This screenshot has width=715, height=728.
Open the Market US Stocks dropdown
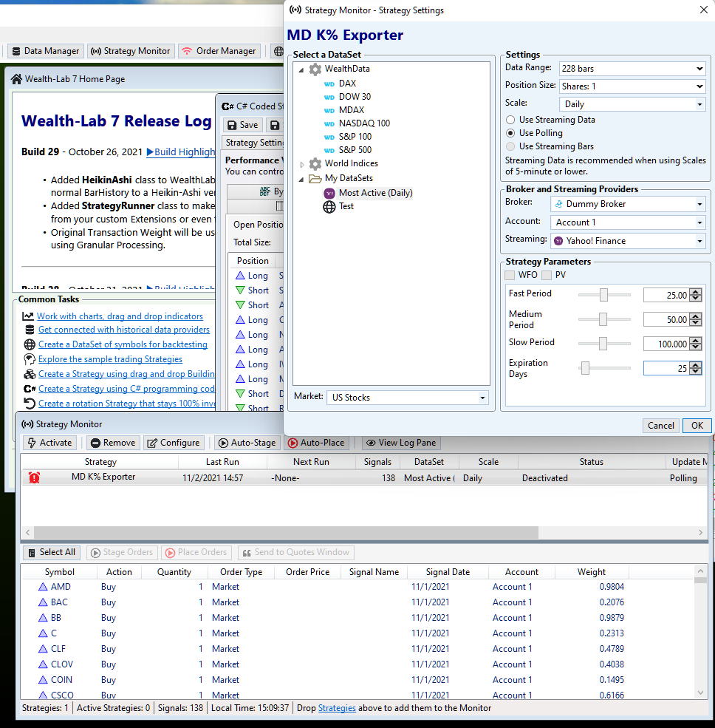[408, 398]
